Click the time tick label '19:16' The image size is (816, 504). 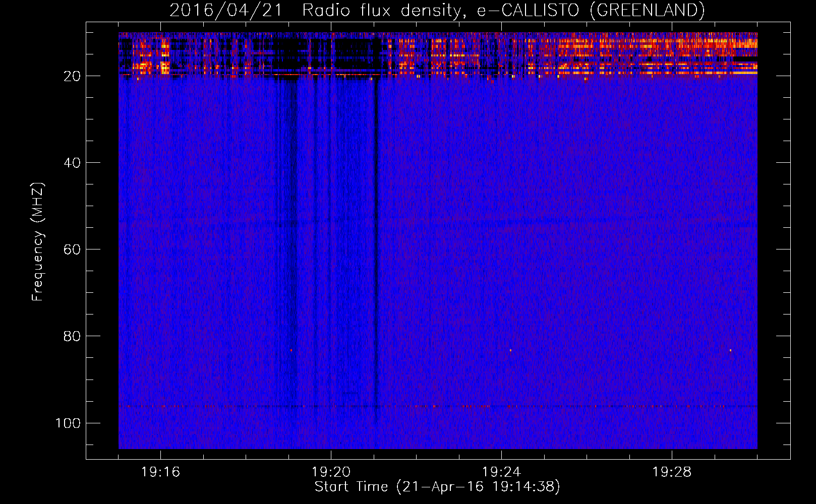pos(160,472)
